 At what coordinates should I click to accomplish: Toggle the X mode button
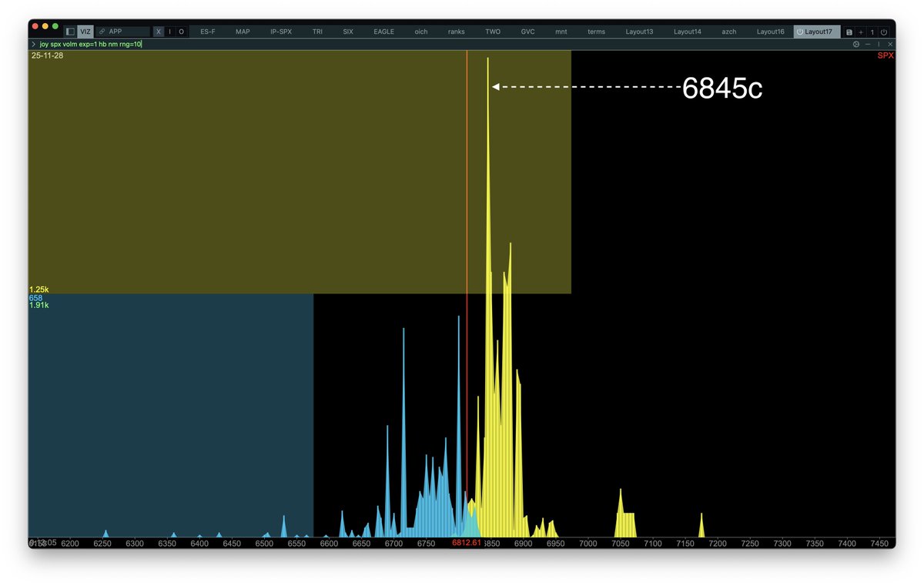click(x=158, y=32)
